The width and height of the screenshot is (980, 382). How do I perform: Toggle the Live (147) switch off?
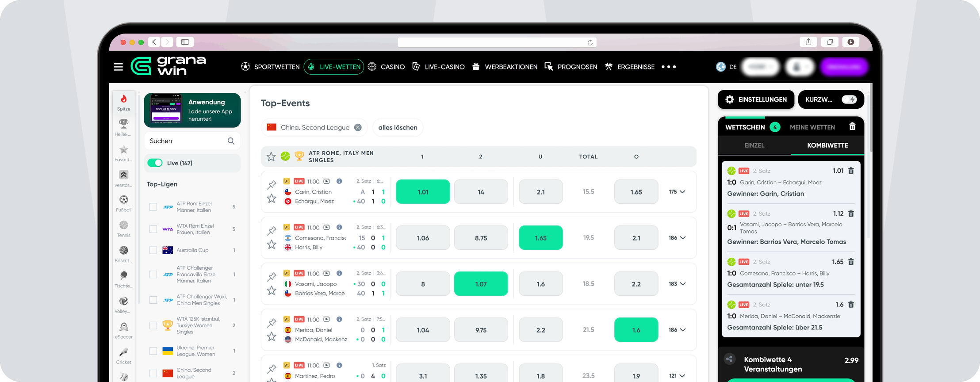click(155, 163)
